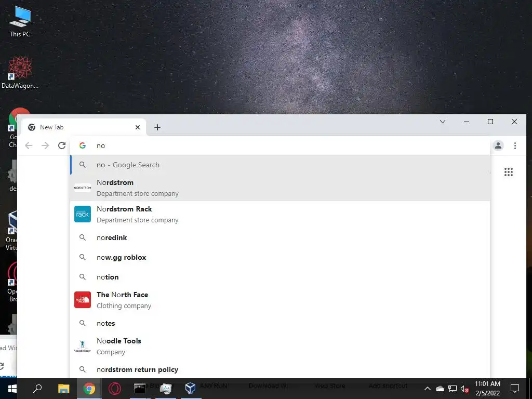This screenshot has height=399, width=532.
Task: Open the DataWagon desktop shortcut
Action: [x=20, y=73]
